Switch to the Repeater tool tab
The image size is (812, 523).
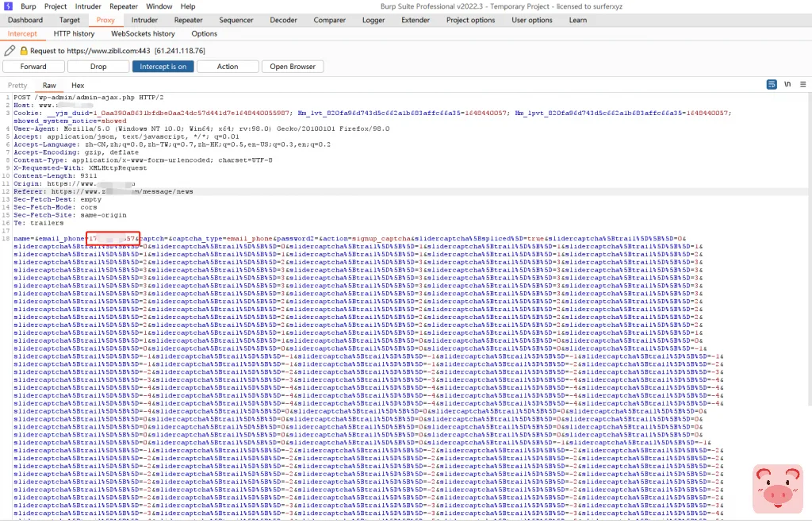(x=189, y=20)
